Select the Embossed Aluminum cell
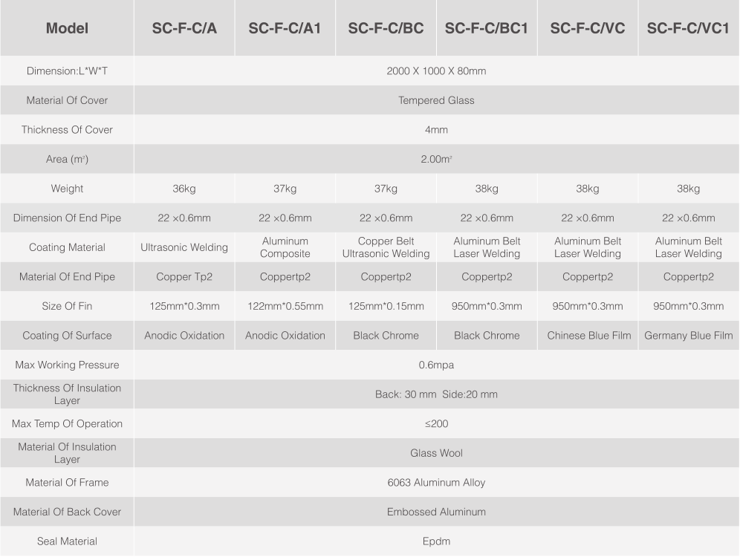The image size is (740, 560). click(x=437, y=512)
